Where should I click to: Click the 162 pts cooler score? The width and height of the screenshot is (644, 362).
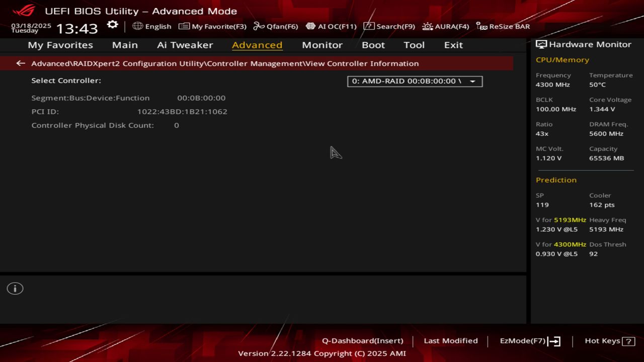(x=602, y=205)
